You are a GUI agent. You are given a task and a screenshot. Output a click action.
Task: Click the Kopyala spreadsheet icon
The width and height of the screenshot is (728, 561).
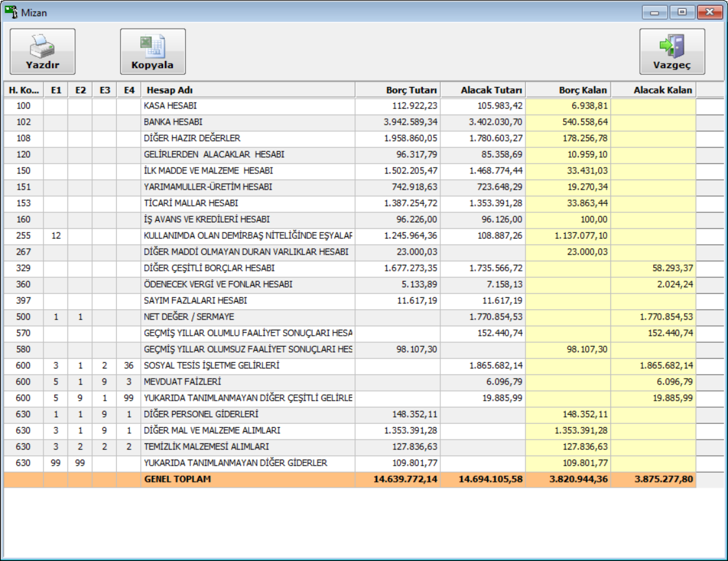coord(153,45)
